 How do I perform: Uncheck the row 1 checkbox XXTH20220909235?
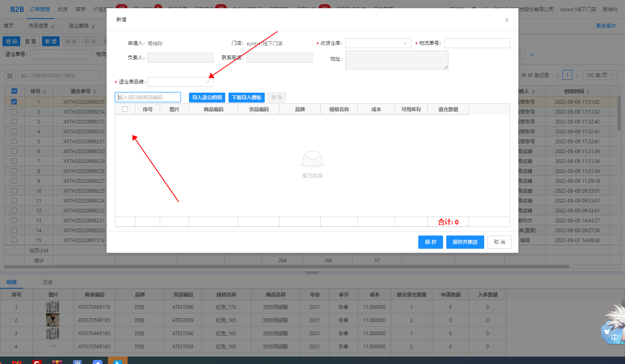tap(14, 102)
